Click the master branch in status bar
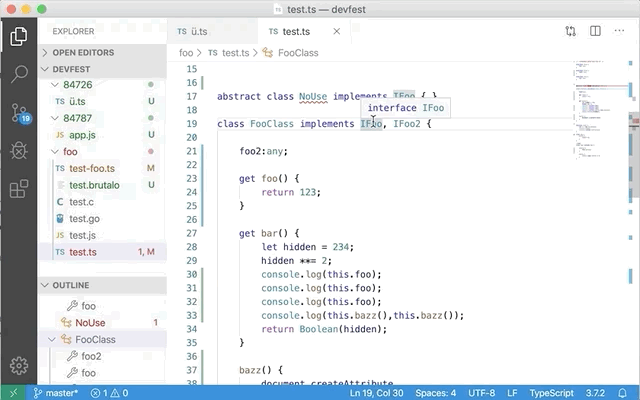Viewport: 640px width, 400px height. [56, 393]
